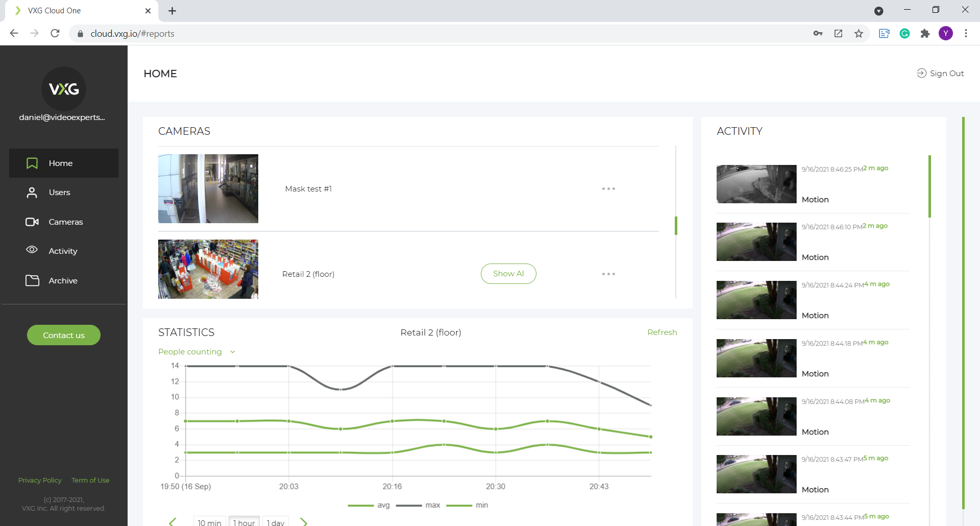Open the browser extensions puzzle icon
980x526 pixels.
tap(925, 34)
